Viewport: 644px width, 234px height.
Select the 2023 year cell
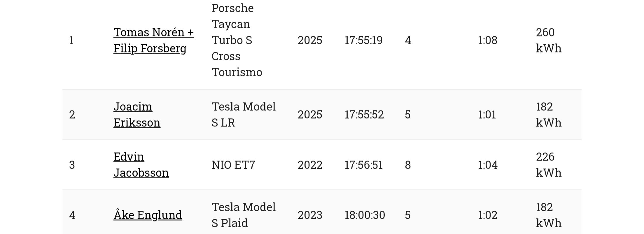click(310, 215)
